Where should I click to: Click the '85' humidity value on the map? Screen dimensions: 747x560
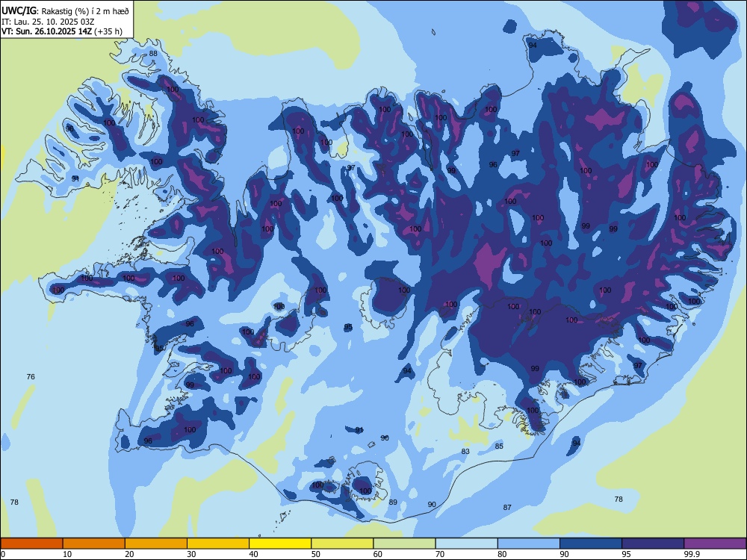(499, 447)
